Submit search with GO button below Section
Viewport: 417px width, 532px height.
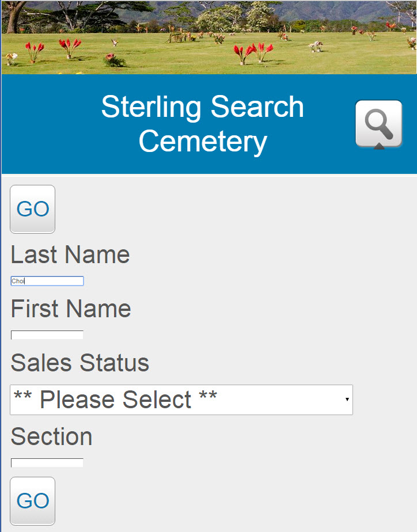[x=33, y=501]
